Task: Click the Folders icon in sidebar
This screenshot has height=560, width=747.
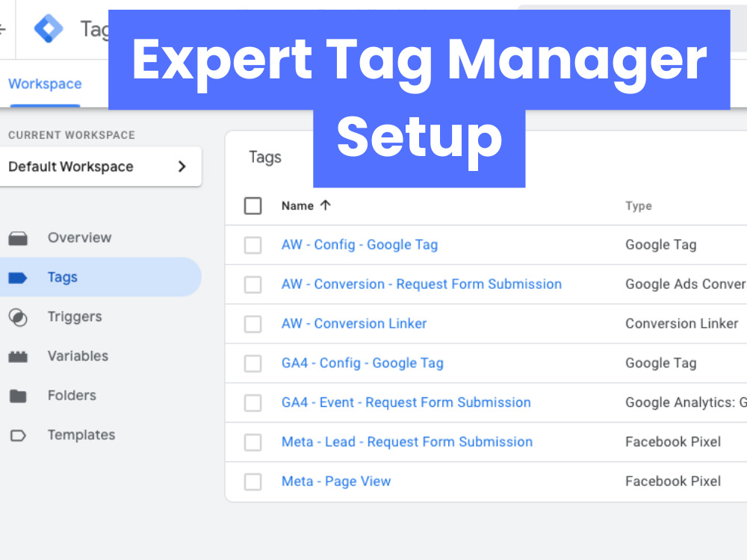Action: coord(18,396)
